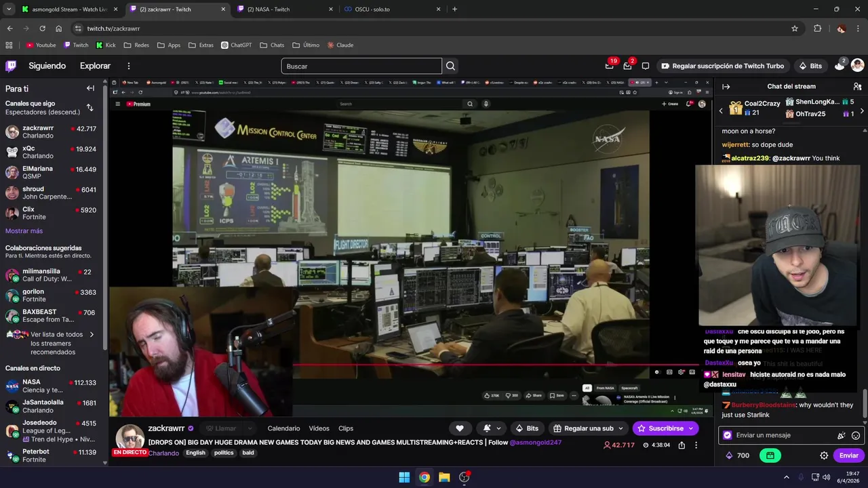Open Windows Start menu

tap(404, 477)
